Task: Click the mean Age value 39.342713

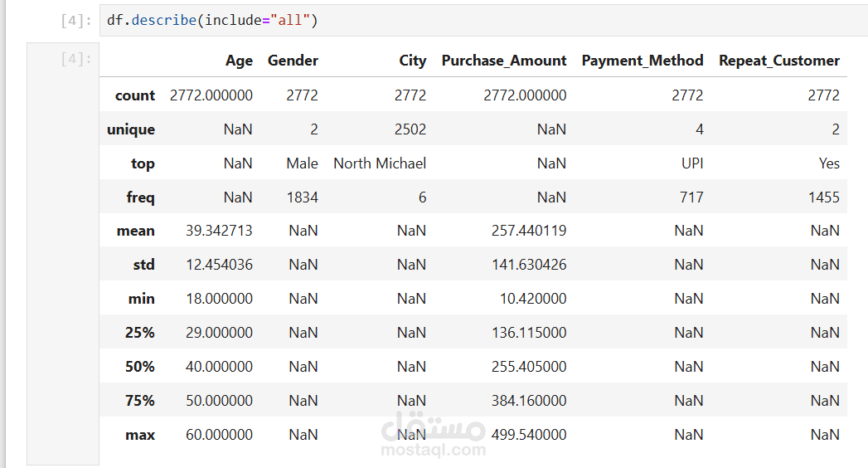Action: point(220,232)
